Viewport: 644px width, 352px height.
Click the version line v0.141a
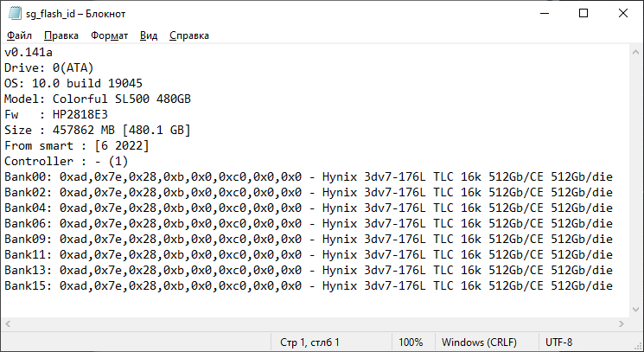point(29,52)
